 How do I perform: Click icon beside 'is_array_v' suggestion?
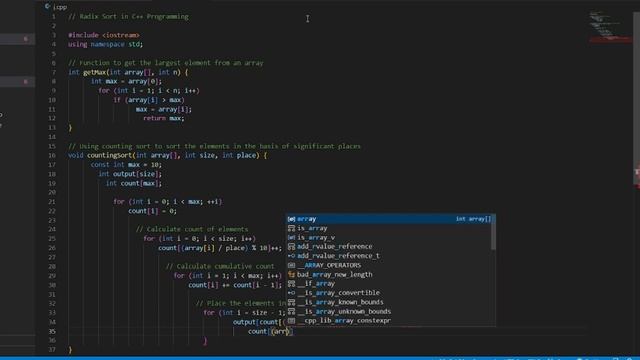tap(291, 238)
